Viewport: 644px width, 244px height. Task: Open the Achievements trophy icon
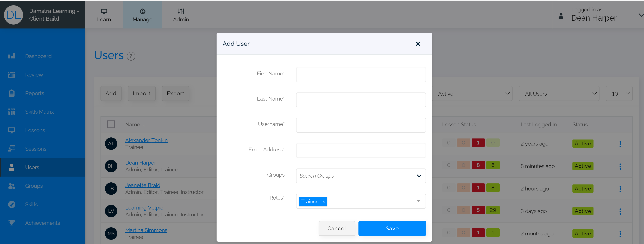point(12,223)
